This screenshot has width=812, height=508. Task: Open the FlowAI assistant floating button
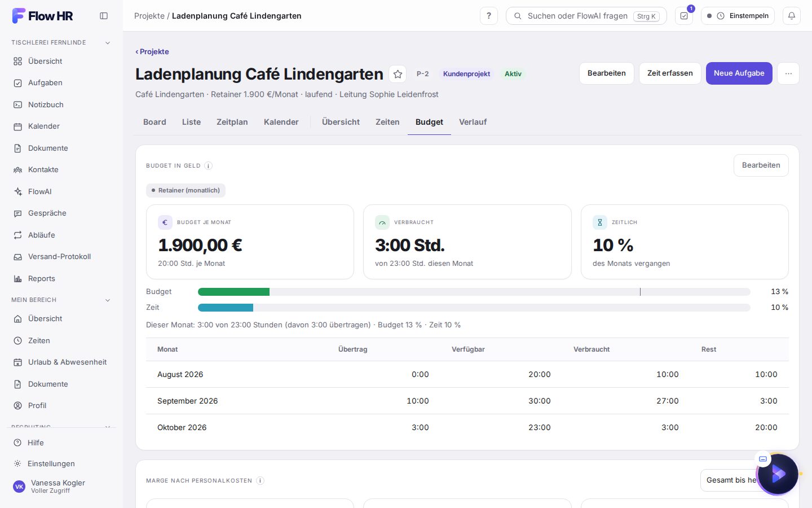[778, 474]
